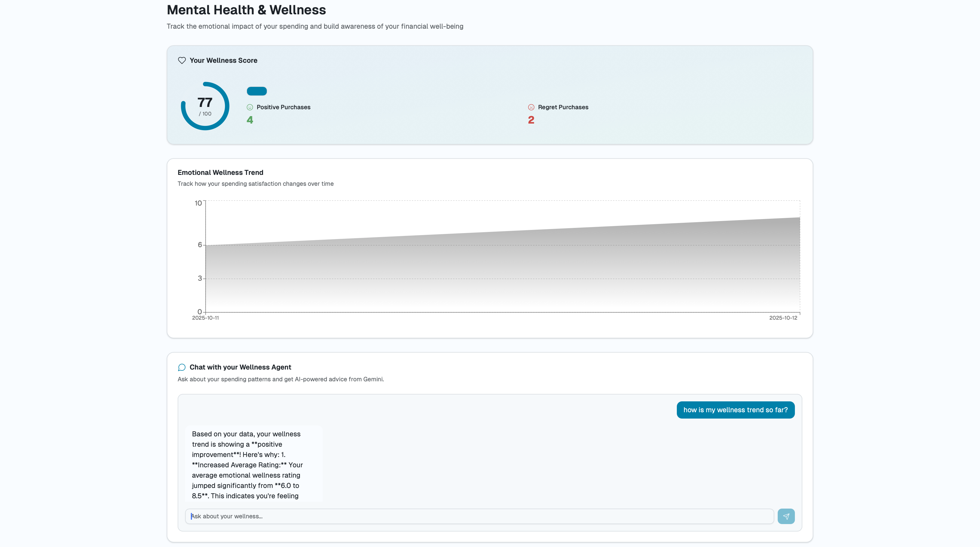Click the green smiley Positive Purchases icon

(x=250, y=107)
